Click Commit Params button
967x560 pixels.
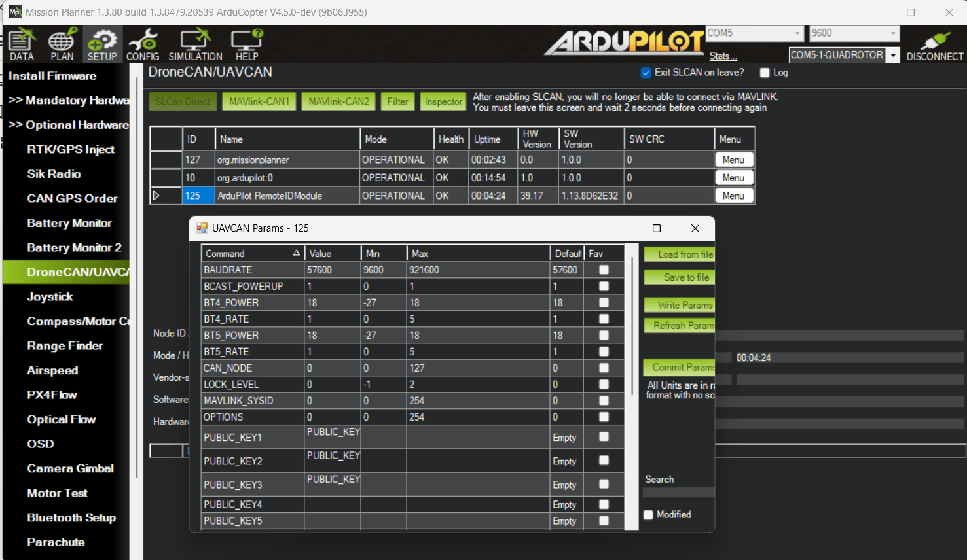679,367
